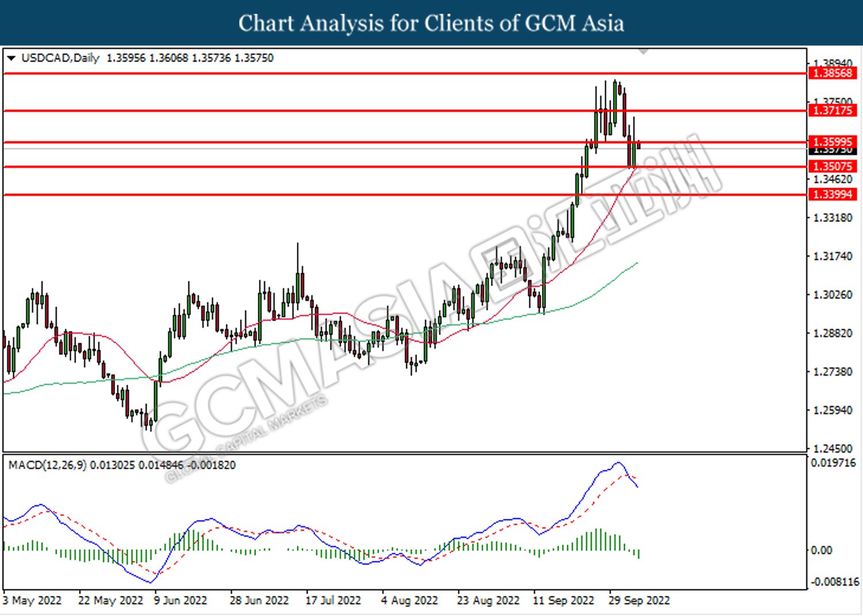The image size is (863, 616).
Task: Click the USDCAD,Daily symbol label
Action: (x=60, y=58)
